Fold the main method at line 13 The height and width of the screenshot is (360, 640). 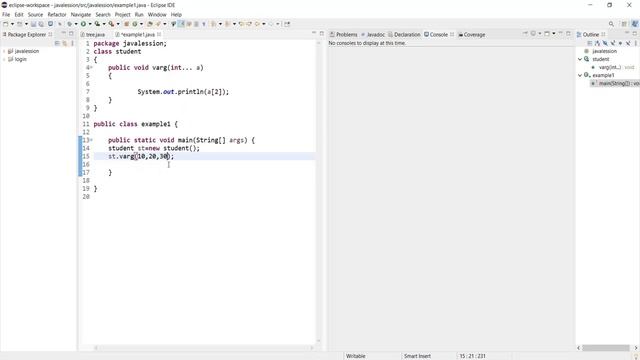(x=91, y=140)
